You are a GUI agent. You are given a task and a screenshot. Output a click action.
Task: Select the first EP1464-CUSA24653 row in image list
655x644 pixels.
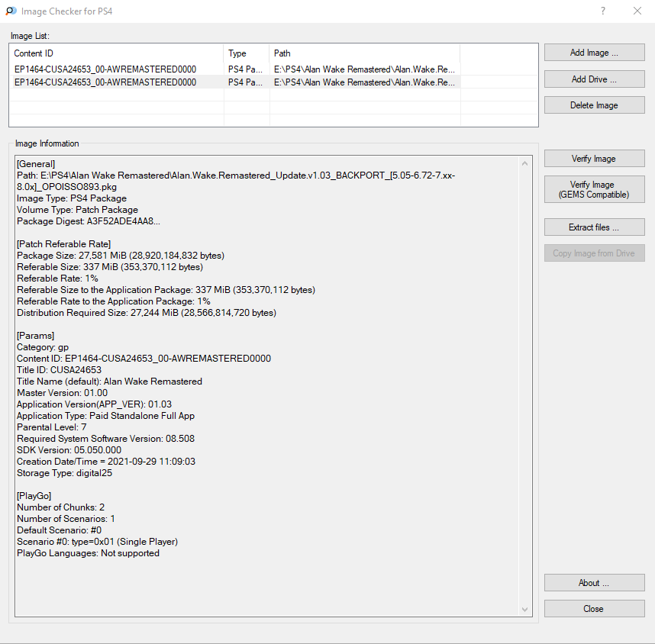[234, 69]
